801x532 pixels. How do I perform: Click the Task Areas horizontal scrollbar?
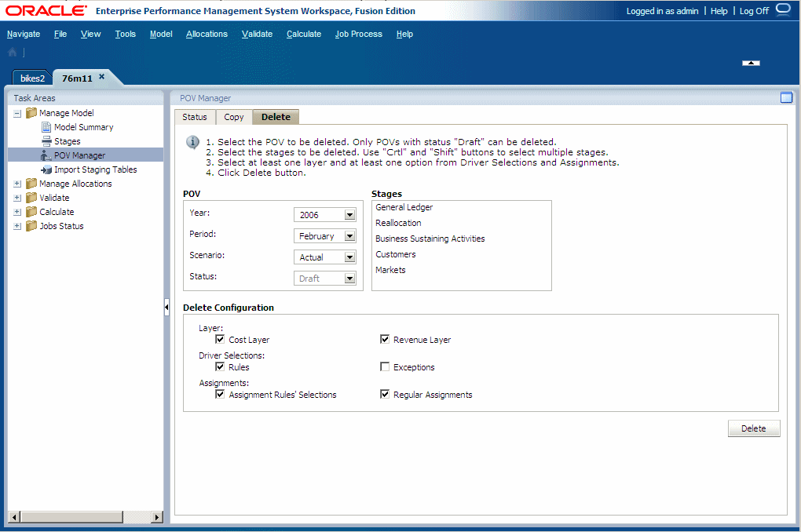click(71, 517)
